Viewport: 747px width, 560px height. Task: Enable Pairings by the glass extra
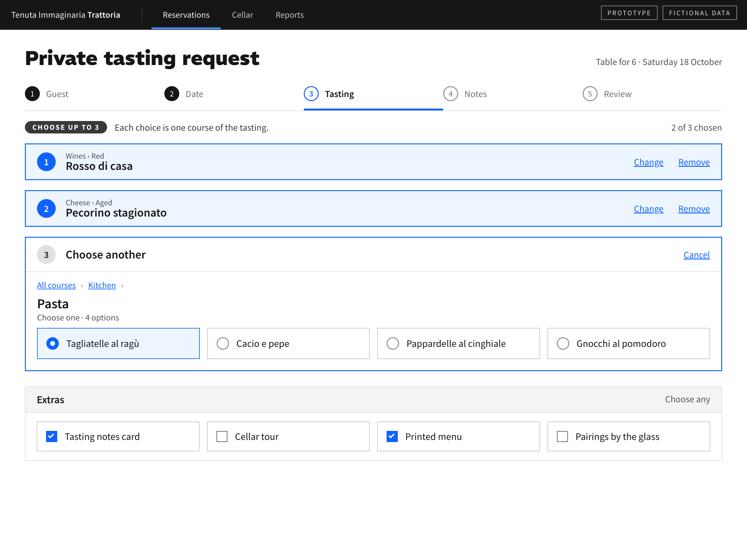click(x=628, y=436)
